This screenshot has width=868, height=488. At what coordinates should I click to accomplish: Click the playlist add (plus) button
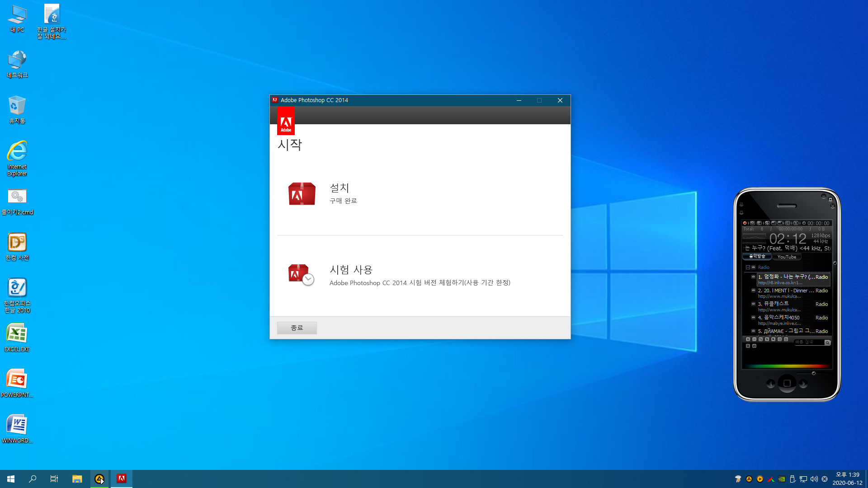pyautogui.click(x=748, y=339)
